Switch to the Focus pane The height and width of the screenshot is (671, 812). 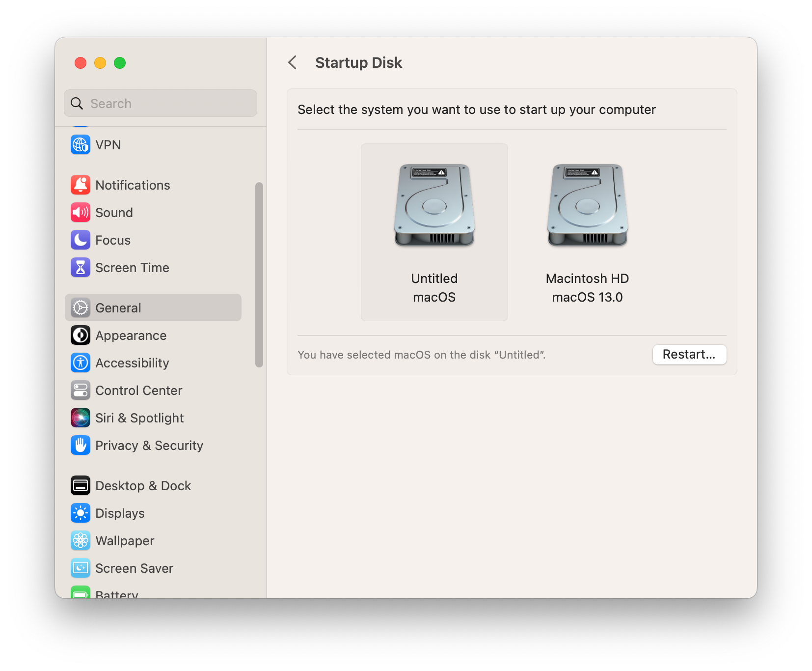coord(153,240)
